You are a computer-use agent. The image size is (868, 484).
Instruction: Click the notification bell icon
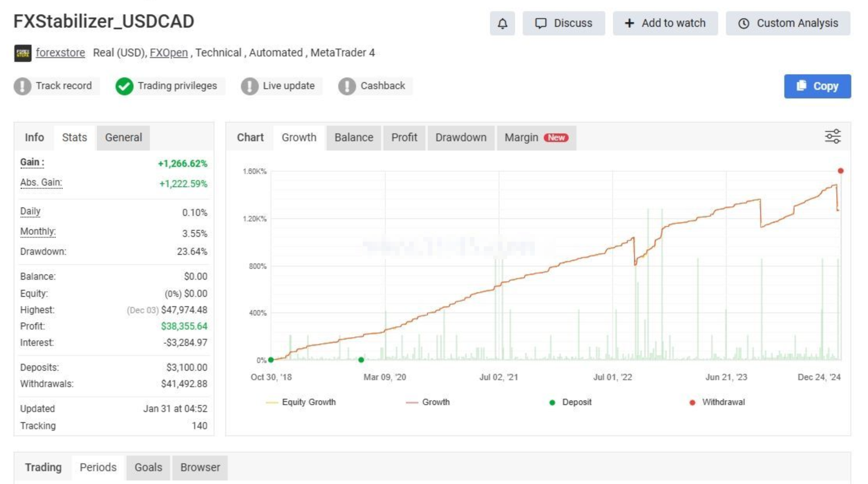pyautogui.click(x=502, y=23)
